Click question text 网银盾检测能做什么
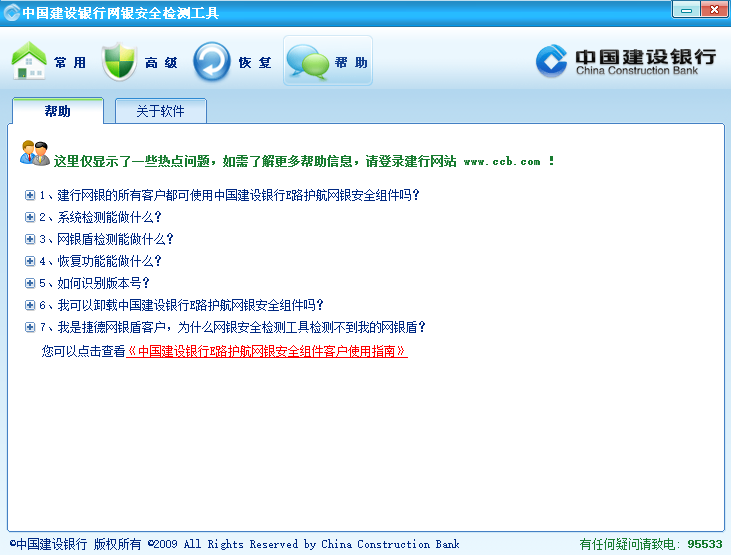The height and width of the screenshot is (555, 731). [x=106, y=239]
